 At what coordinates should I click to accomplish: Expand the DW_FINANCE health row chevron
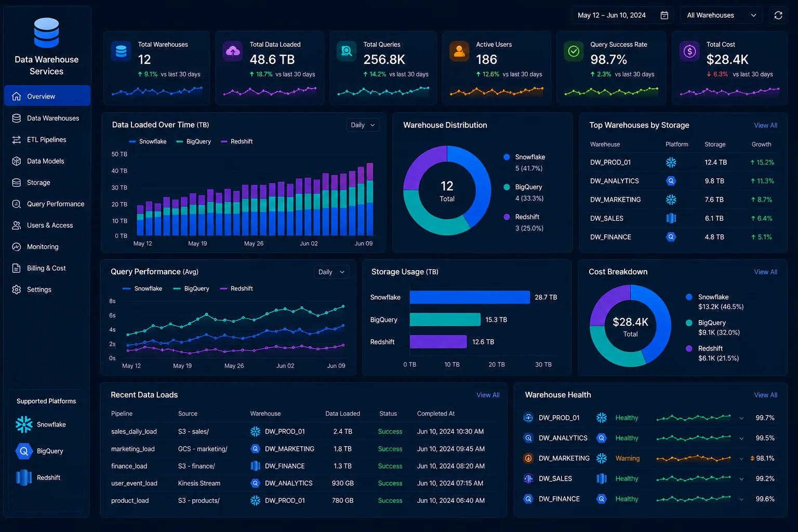[x=741, y=499]
